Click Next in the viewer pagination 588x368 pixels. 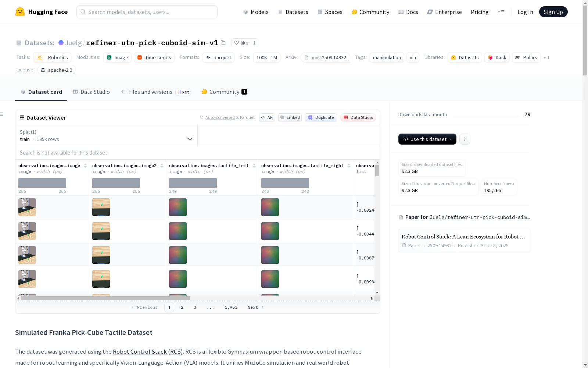(256, 307)
